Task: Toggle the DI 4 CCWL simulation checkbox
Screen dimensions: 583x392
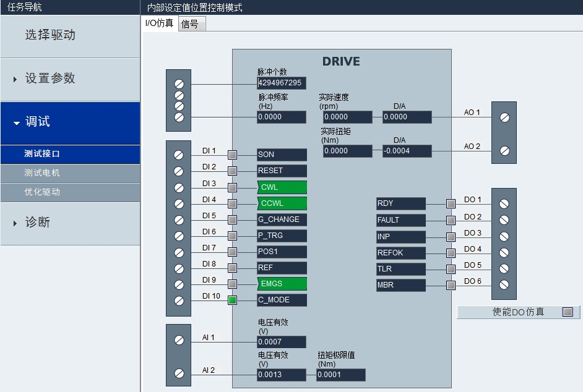Action: pyautogui.click(x=232, y=203)
